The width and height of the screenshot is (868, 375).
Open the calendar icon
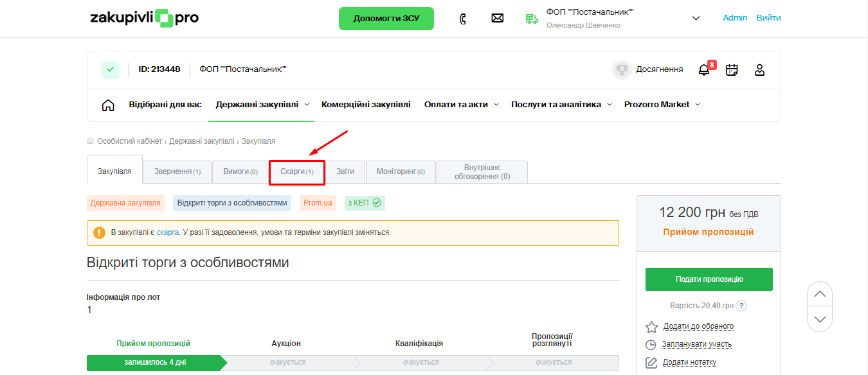[732, 70]
